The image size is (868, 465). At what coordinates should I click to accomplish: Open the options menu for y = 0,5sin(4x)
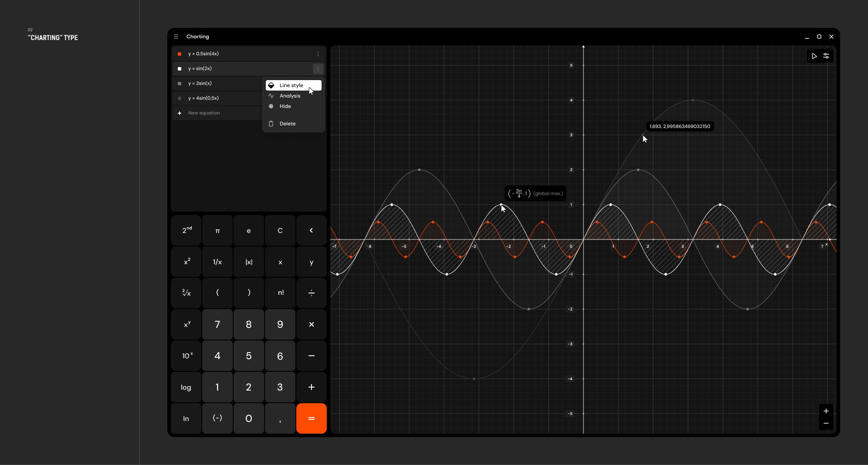tap(318, 54)
